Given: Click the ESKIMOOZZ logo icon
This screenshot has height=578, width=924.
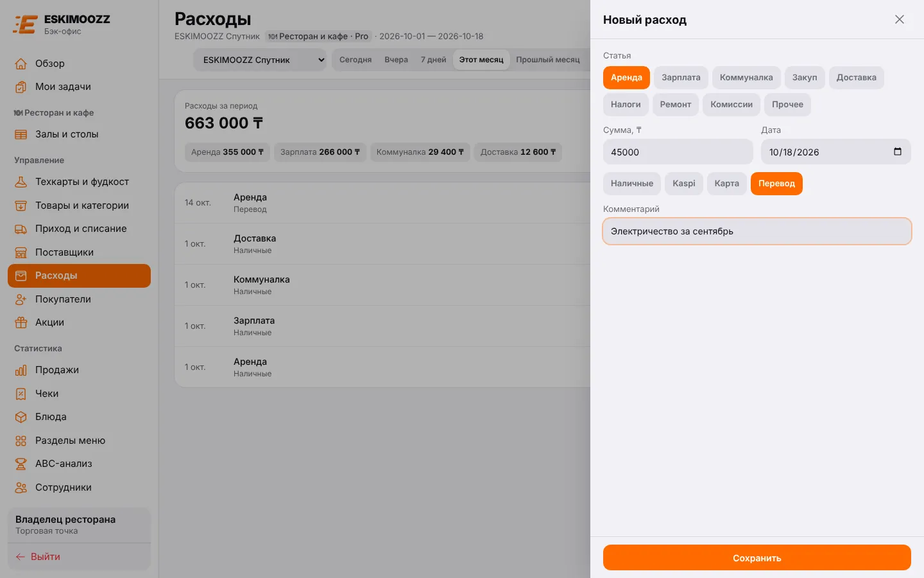Looking at the screenshot, I should tap(25, 24).
